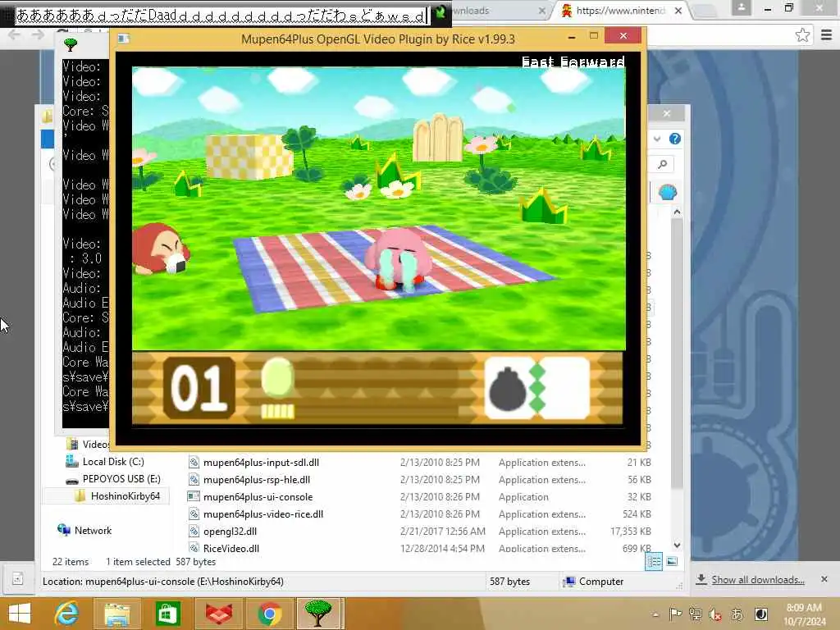
Task: Select Network in navigation pane
Action: pyautogui.click(x=93, y=531)
